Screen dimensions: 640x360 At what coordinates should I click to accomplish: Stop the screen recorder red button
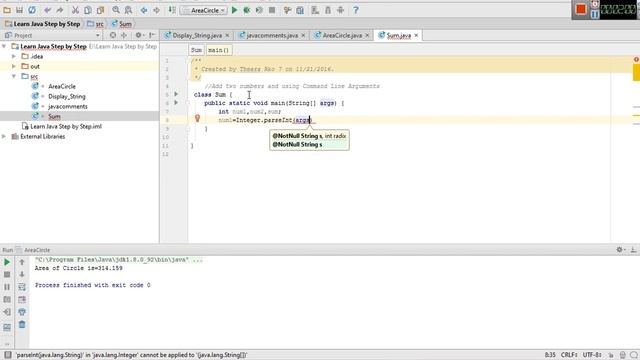pos(581,9)
